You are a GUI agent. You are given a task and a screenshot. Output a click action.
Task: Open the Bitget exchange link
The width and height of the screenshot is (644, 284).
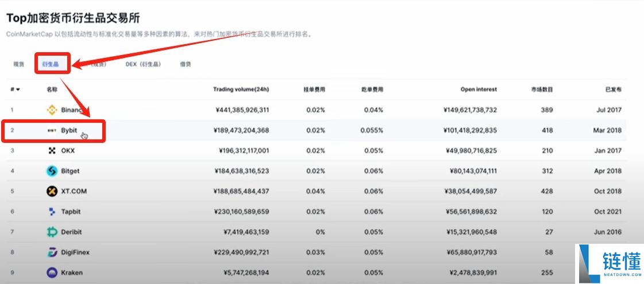(x=70, y=171)
